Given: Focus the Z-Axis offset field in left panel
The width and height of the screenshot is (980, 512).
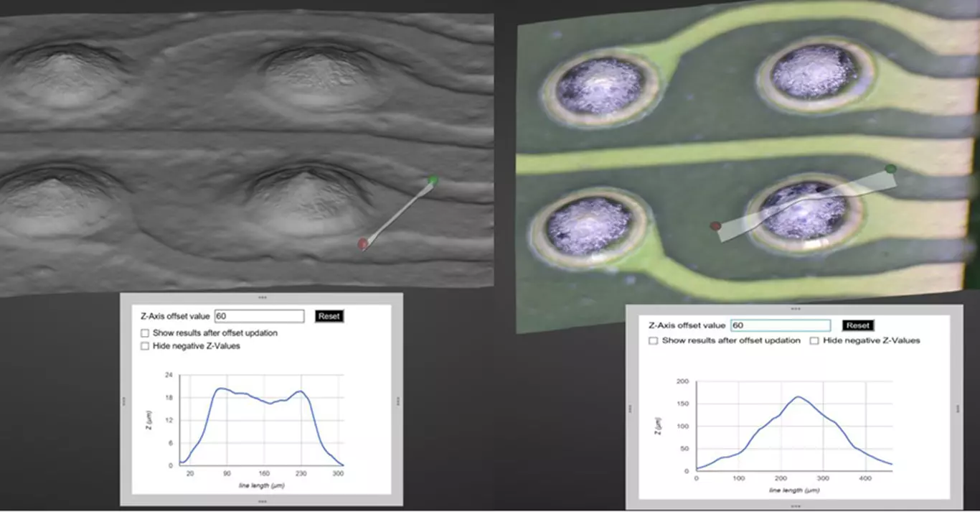Looking at the screenshot, I should coord(259,316).
